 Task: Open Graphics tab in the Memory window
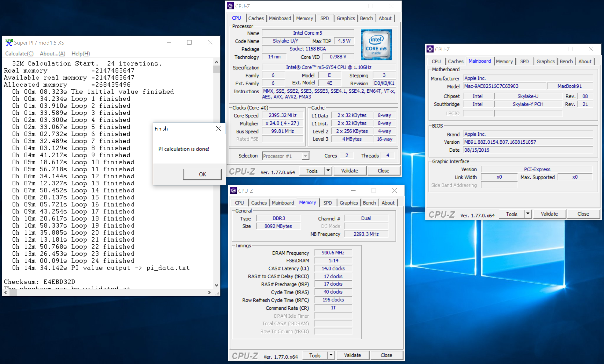(x=349, y=203)
